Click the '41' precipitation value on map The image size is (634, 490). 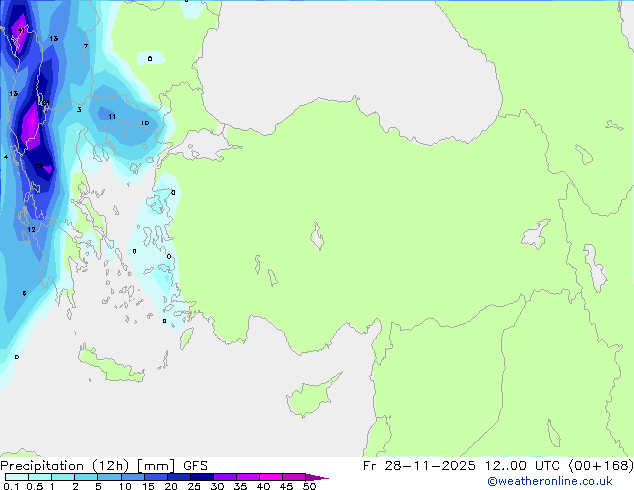coord(21,30)
